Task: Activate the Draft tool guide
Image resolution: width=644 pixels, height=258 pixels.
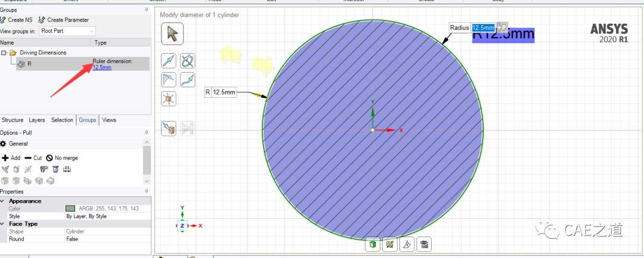Action: tap(169, 80)
